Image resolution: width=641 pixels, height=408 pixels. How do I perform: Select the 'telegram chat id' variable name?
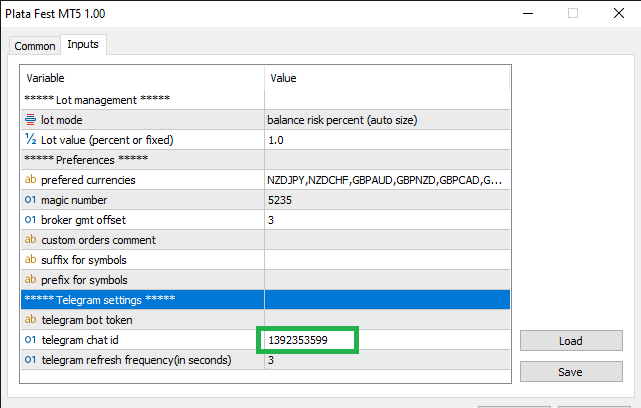click(80, 340)
